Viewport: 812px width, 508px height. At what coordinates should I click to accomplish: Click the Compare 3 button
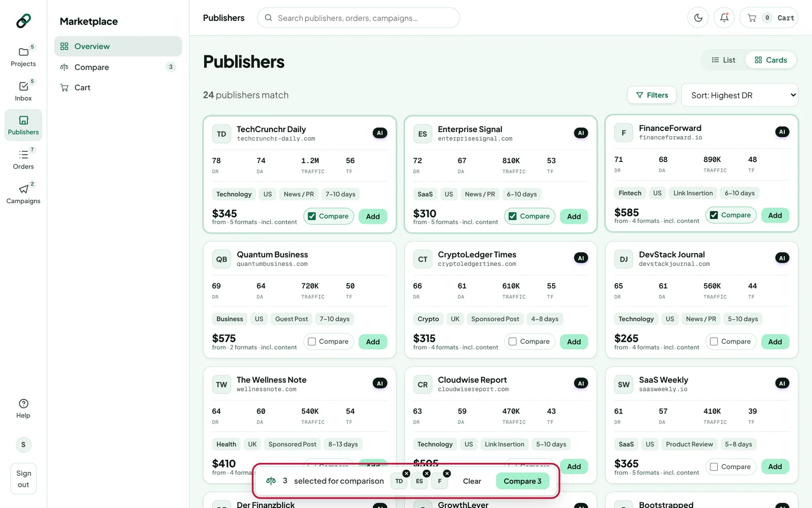[x=522, y=481]
